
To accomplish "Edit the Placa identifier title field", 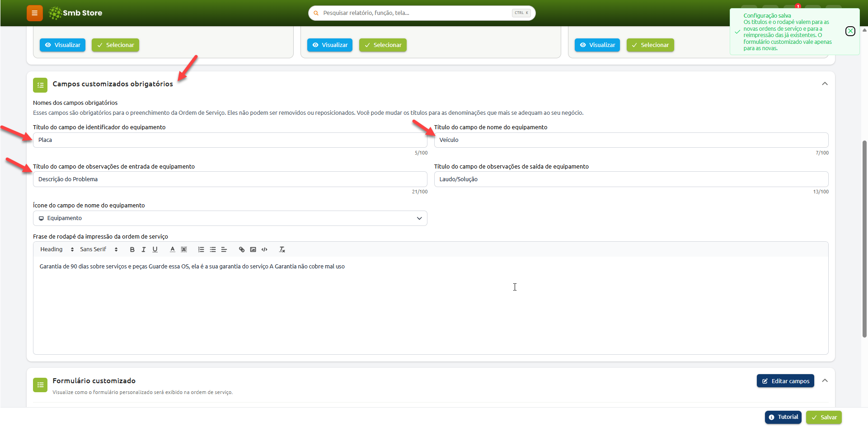I will [230, 140].
